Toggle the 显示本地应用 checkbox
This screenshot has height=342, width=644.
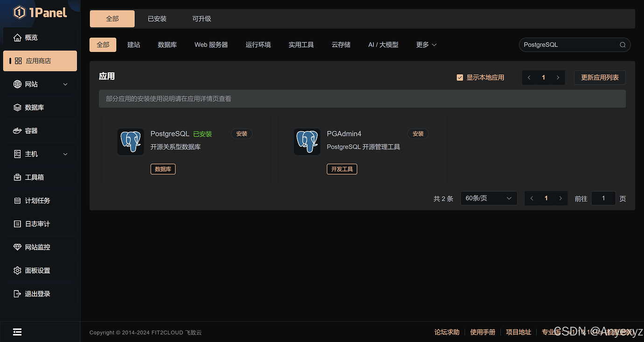pos(460,78)
